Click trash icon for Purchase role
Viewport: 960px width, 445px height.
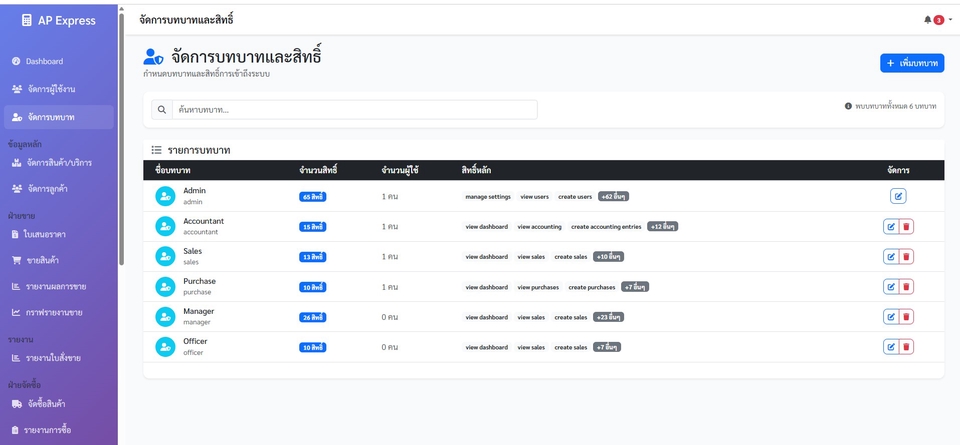[x=906, y=287]
